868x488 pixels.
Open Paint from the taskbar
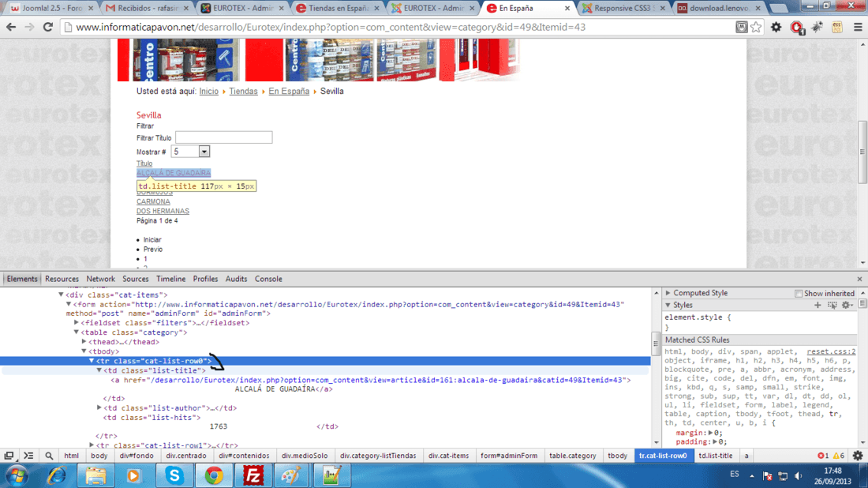[292, 476]
